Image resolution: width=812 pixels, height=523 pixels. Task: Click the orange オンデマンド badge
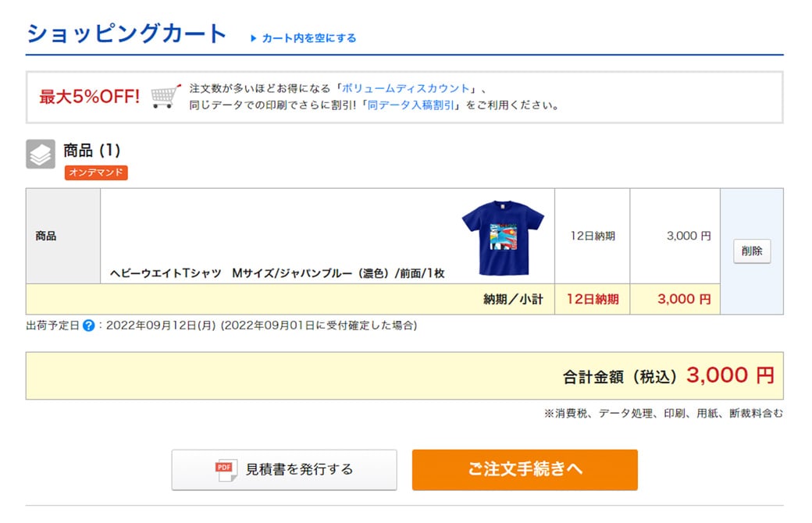[96, 173]
